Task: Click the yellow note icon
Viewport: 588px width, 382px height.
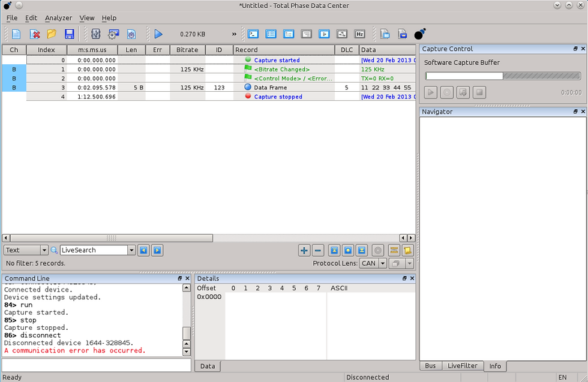Action: click(407, 250)
